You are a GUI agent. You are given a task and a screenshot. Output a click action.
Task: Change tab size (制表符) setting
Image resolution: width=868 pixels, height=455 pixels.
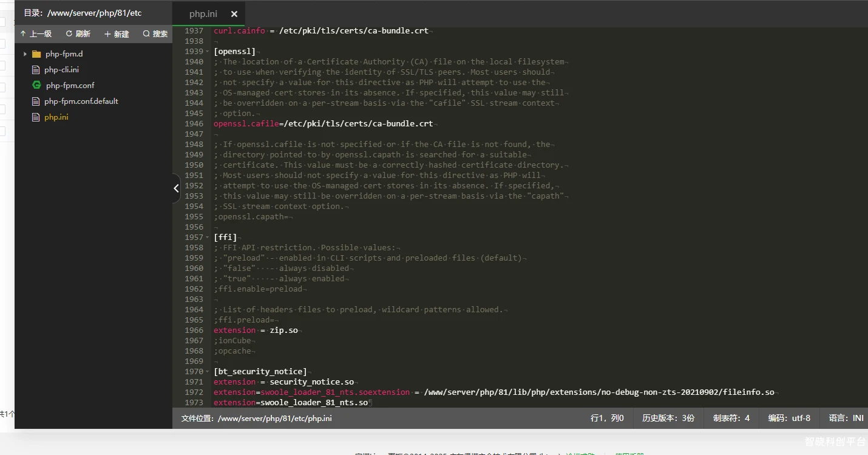(x=731, y=418)
